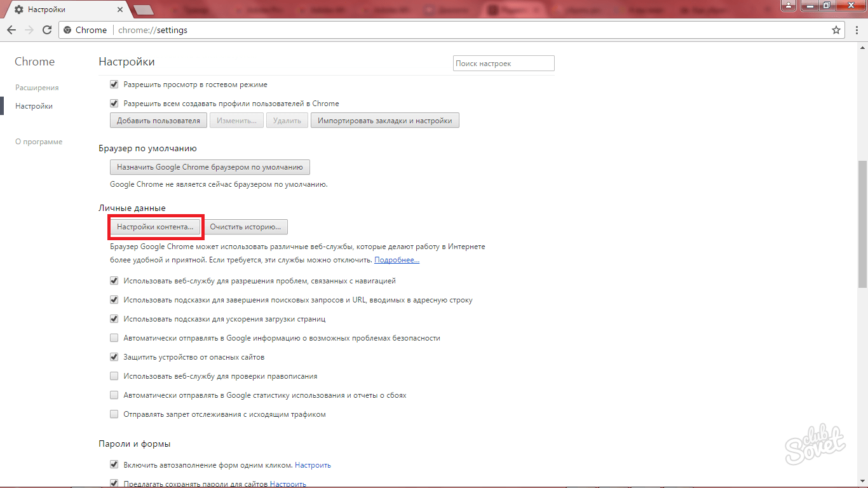Disable 'Использовать подсказки для завершения поисковых запросов' checkbox
868x488 pixels.
point(114,299)
